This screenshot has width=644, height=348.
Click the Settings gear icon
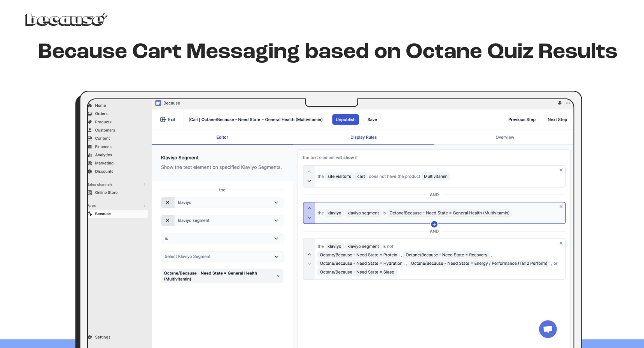coord(90,337)
